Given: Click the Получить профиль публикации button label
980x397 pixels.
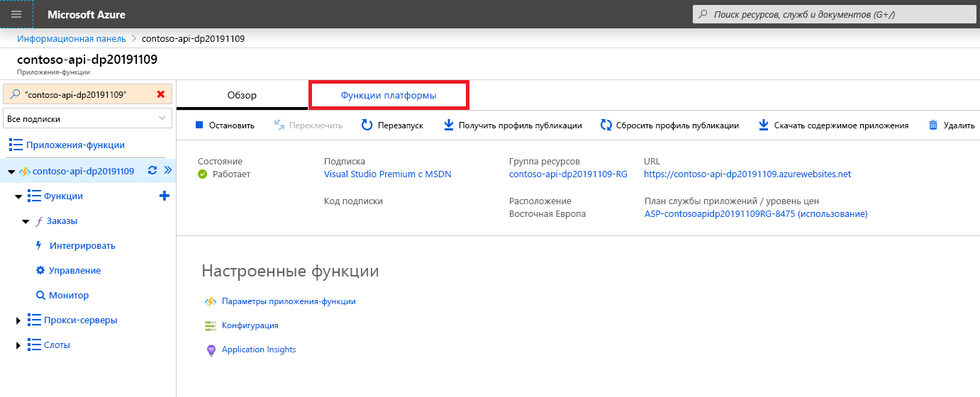Looking at the screenshot, I should click(x=520, y=125).
